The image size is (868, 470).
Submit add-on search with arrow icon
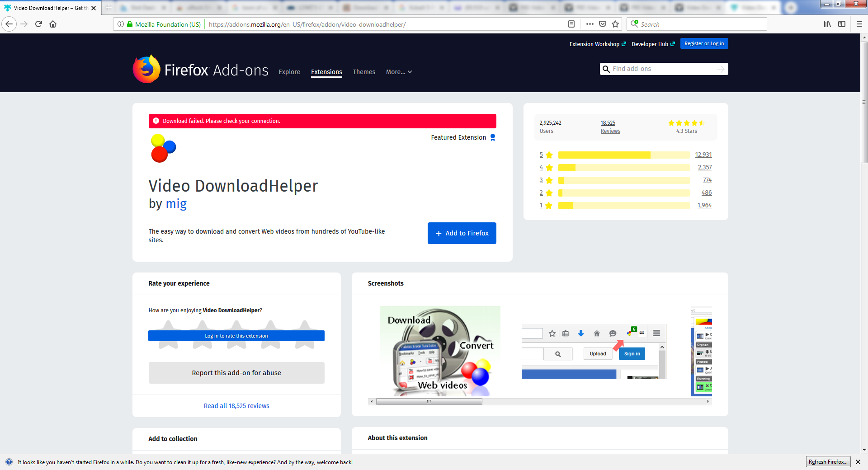pos(721,69)
